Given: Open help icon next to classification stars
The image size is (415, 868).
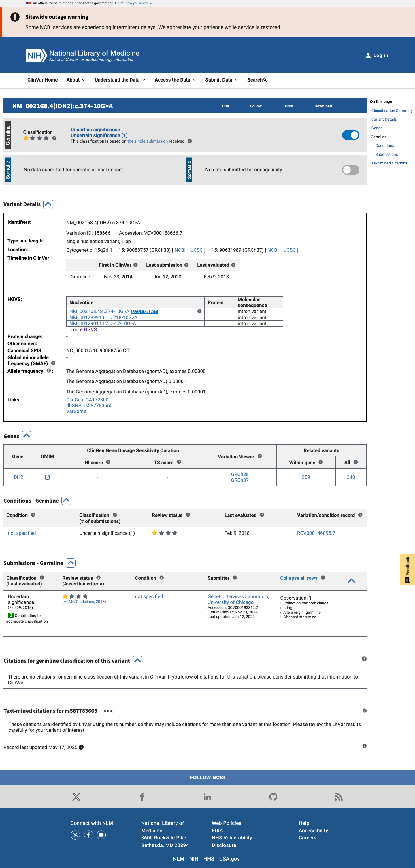Looking at the screenshot, I should (54, 138).
